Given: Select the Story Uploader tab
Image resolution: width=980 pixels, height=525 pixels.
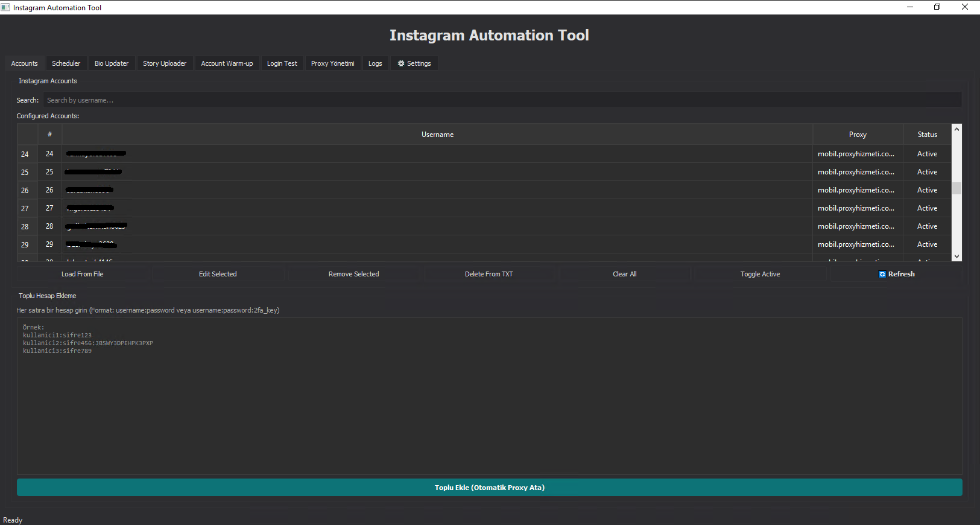Looking at the screenshot, I should [x=165, y=63].
